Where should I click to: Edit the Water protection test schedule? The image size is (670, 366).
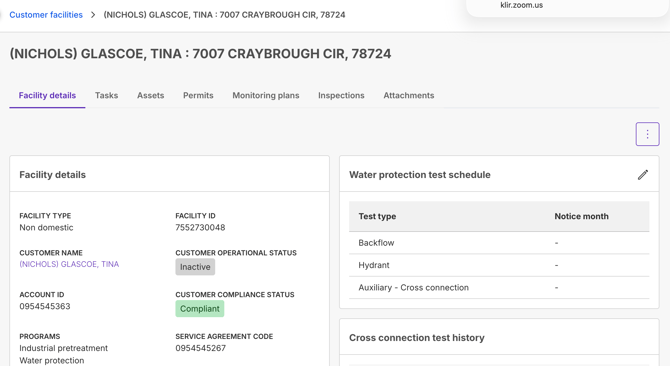[x=643, y=175]
